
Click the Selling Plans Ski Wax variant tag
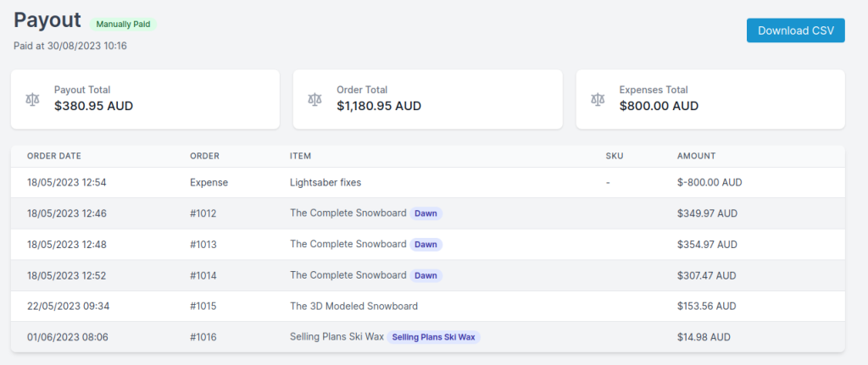coord(434,337)
